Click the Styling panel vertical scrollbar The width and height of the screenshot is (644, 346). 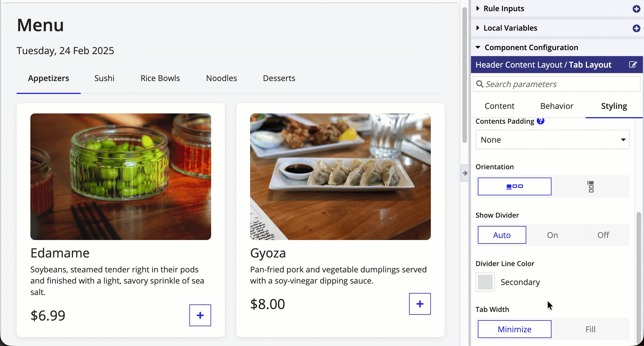pos(639,278)
